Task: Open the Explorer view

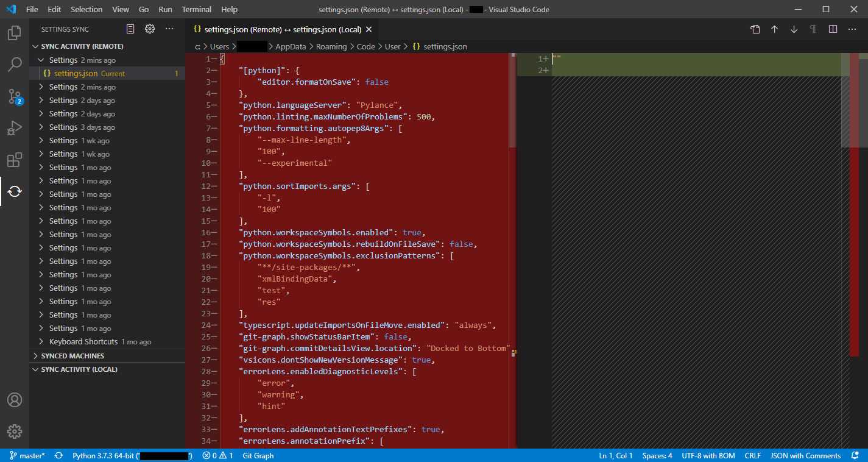Action: click(14, 34)
